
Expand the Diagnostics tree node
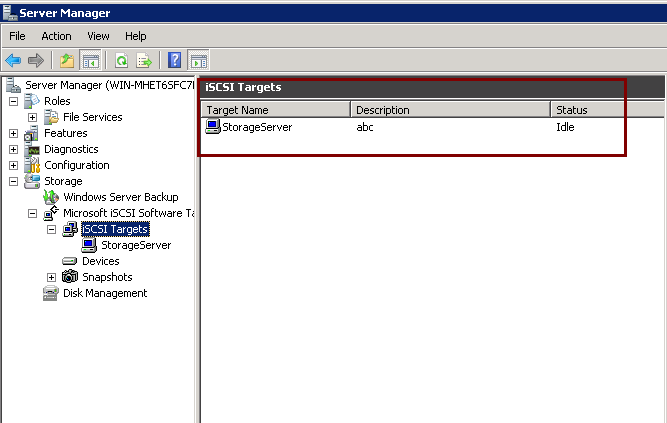tap(13, 149)
